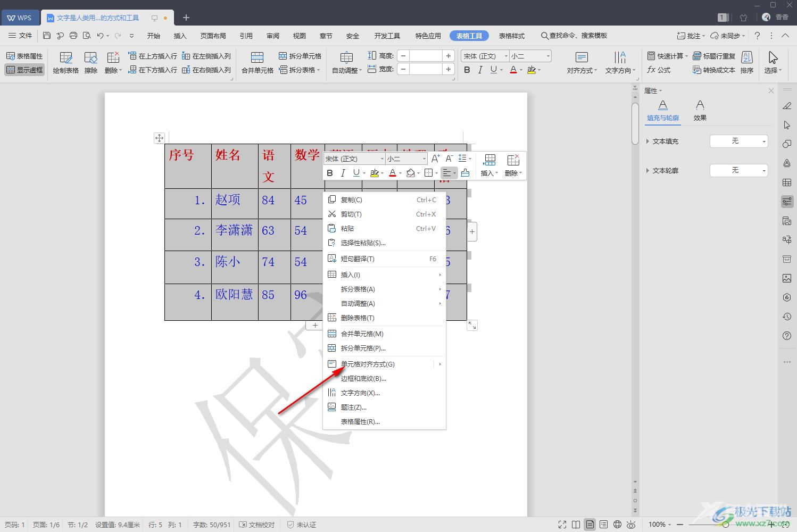797x532 pixels.
Task: Toggle Document Proofing (文档校对) in status bar
Action: click(257, 525)
